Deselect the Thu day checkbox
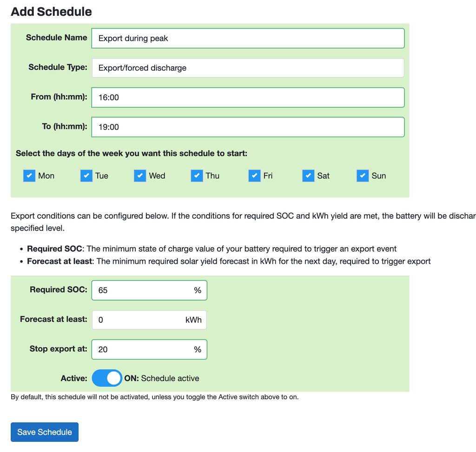 click(197, 176)
